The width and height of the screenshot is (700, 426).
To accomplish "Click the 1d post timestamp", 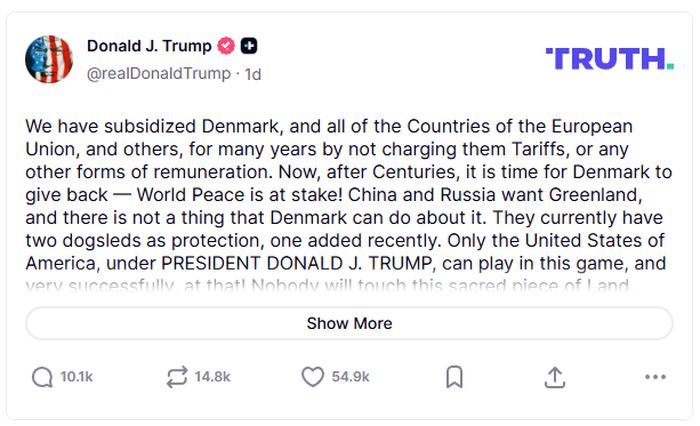I will point(253,73).
